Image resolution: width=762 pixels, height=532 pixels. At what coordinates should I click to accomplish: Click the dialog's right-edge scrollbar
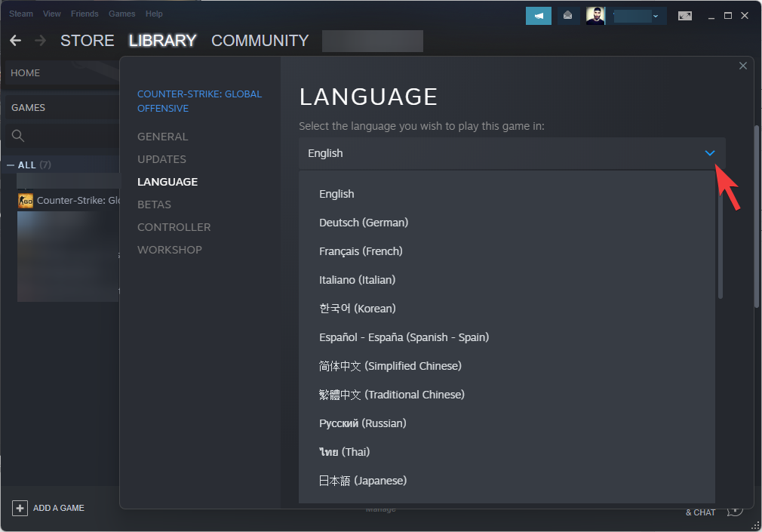click(x=756, y=217)
